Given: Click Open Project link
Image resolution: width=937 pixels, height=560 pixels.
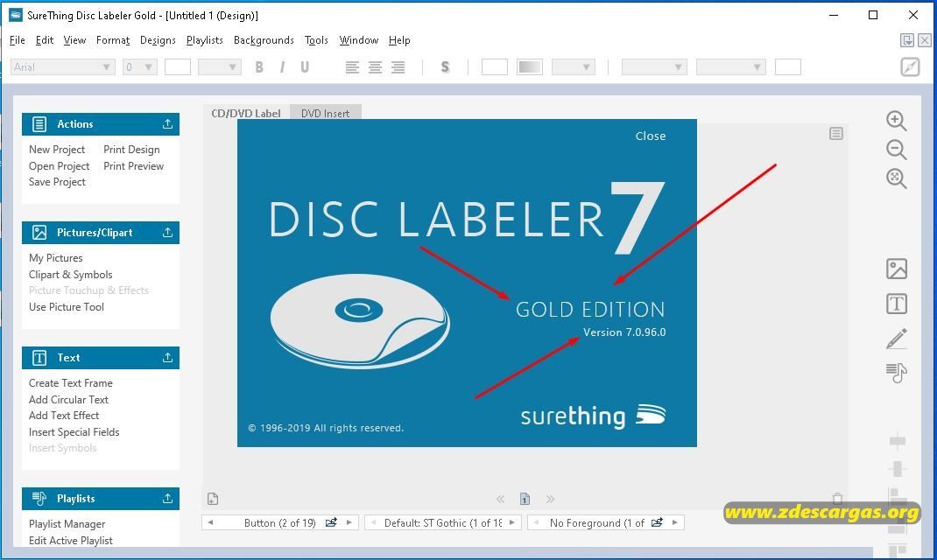Looking at the screenshot, I should (x=60, y=166).
